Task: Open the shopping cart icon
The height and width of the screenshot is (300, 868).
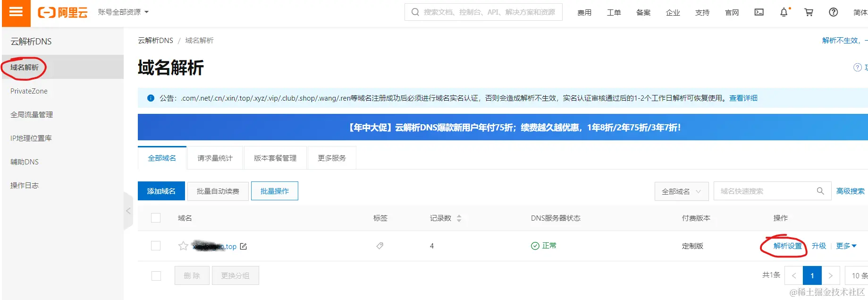Action: pos(809,12)
